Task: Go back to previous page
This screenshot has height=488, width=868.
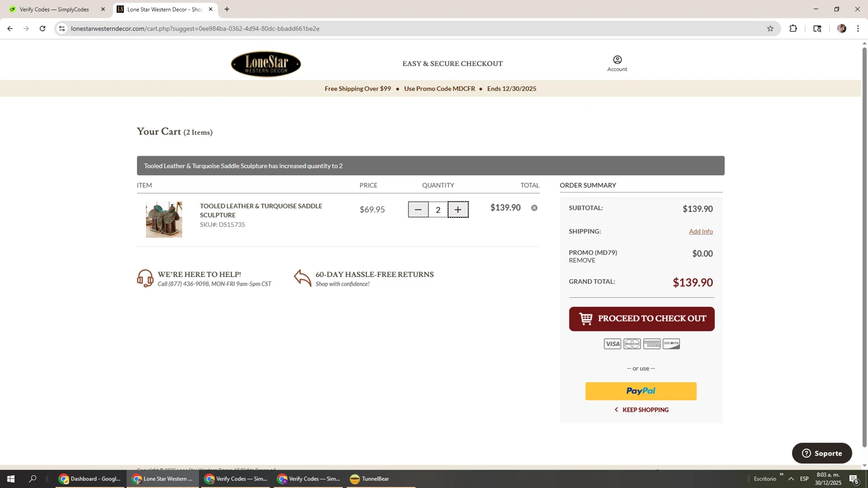Action: tap(10, 28)
